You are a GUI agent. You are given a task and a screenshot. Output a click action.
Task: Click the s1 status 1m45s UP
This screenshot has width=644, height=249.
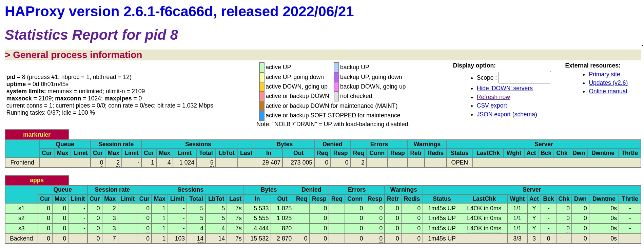click(442, 208)
